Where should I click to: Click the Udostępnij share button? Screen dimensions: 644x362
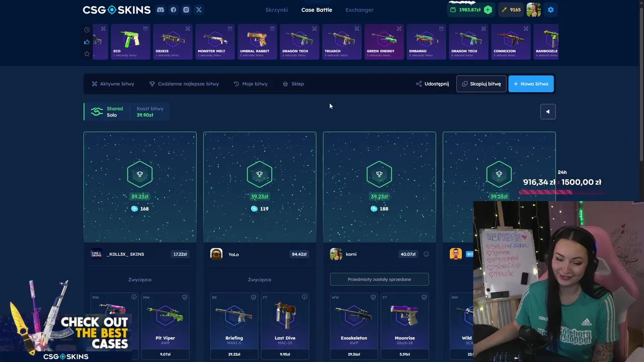coord(433,84)
